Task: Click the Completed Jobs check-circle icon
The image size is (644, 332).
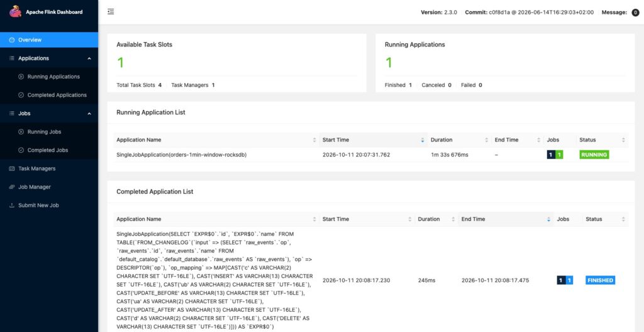Action: click(21, 150)
